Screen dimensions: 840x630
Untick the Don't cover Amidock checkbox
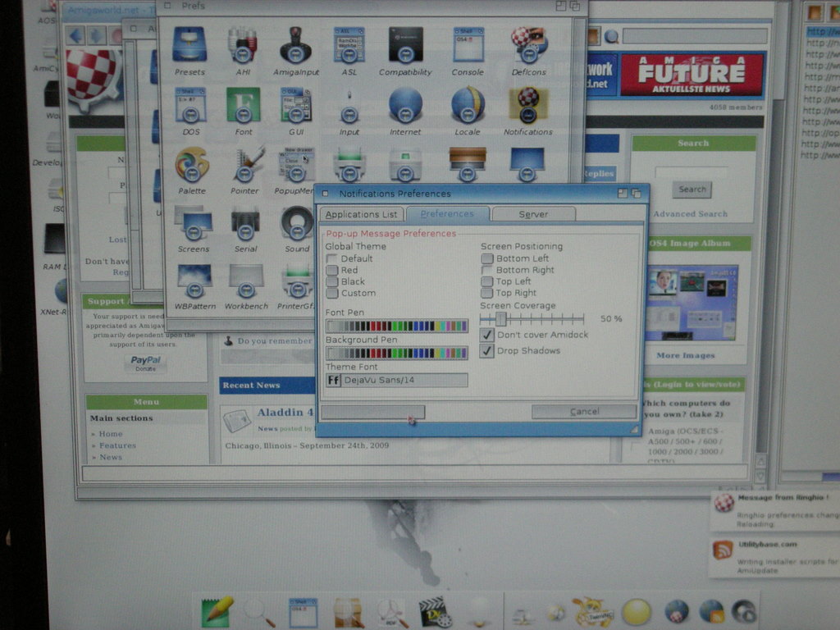486,335
